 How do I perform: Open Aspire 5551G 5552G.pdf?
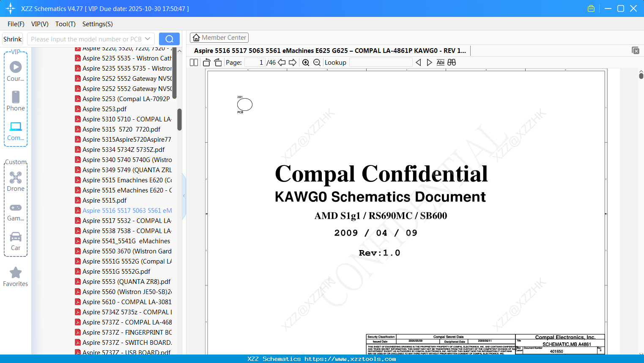pos(112,272)
